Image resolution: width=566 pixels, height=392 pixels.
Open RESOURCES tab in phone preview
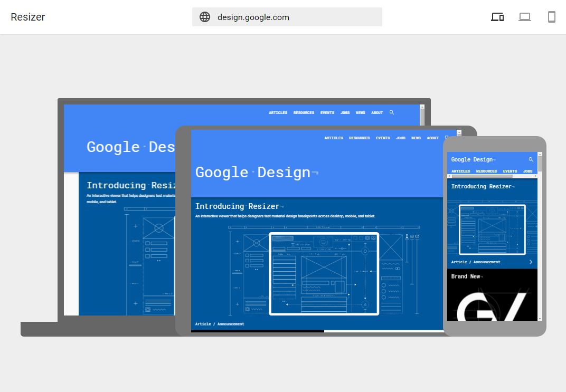coord(486,171)
